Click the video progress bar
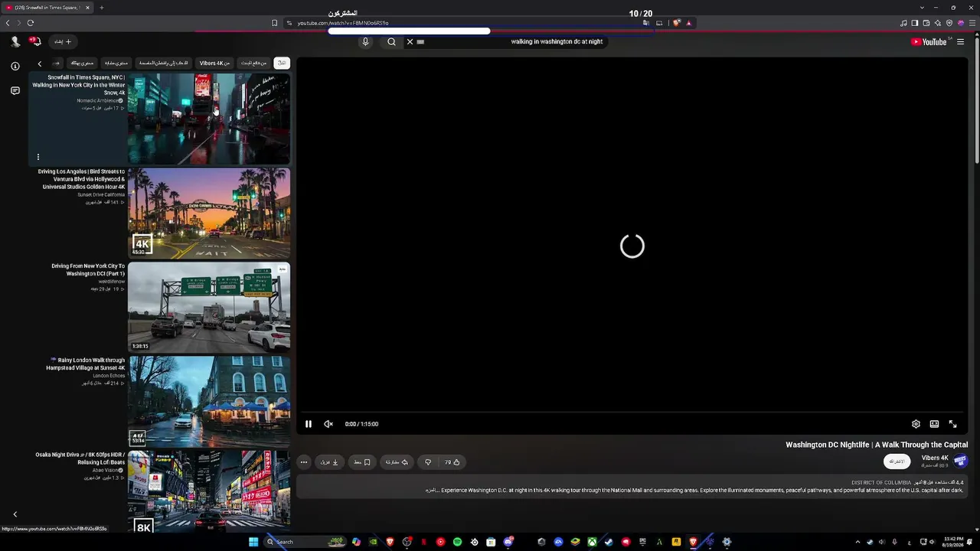The image size is (980, 551). tap(632, 412)
